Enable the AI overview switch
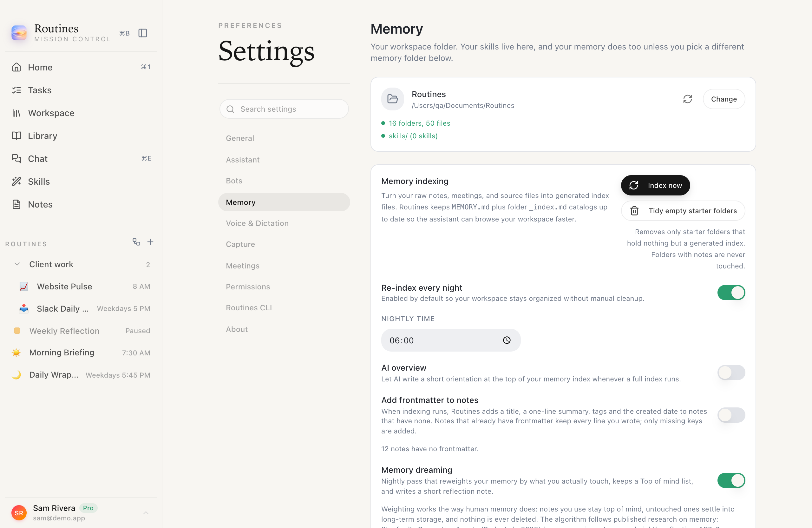Viewport: 812px width, 528px height. tap(731, 373)
